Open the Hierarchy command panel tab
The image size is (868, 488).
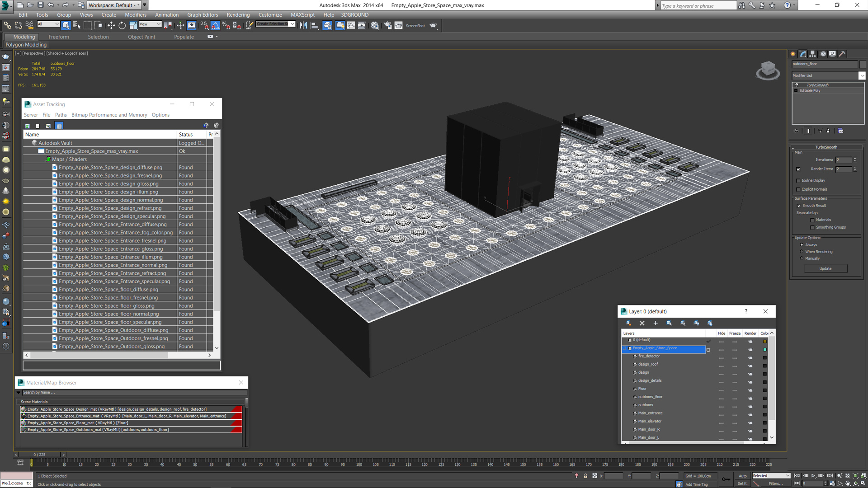[812, 54]
